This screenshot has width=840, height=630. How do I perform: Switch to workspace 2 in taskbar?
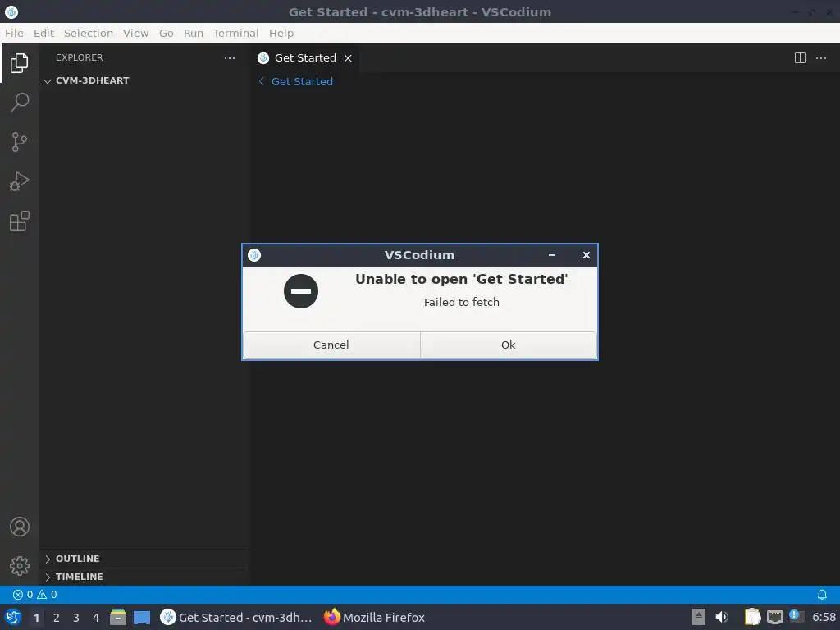[x=57, y=618]
